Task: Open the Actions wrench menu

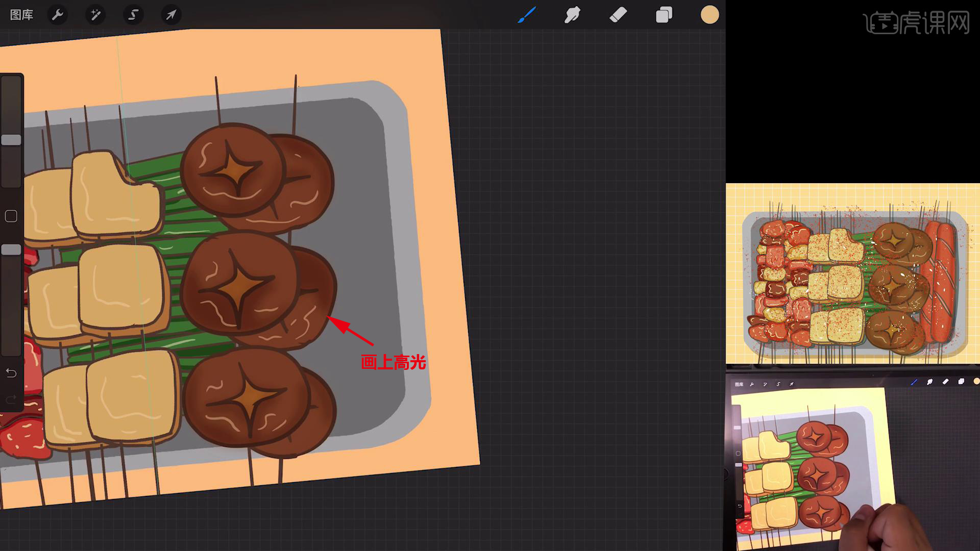Action: pyautogui.click(x=58, y=15)
